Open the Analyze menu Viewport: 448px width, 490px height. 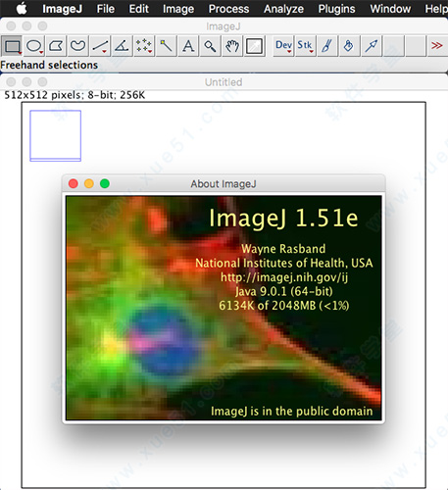point(283,9)
